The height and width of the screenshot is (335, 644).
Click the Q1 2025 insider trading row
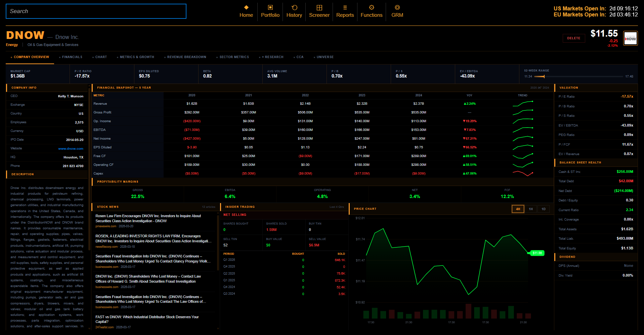[x=284, y=280]
